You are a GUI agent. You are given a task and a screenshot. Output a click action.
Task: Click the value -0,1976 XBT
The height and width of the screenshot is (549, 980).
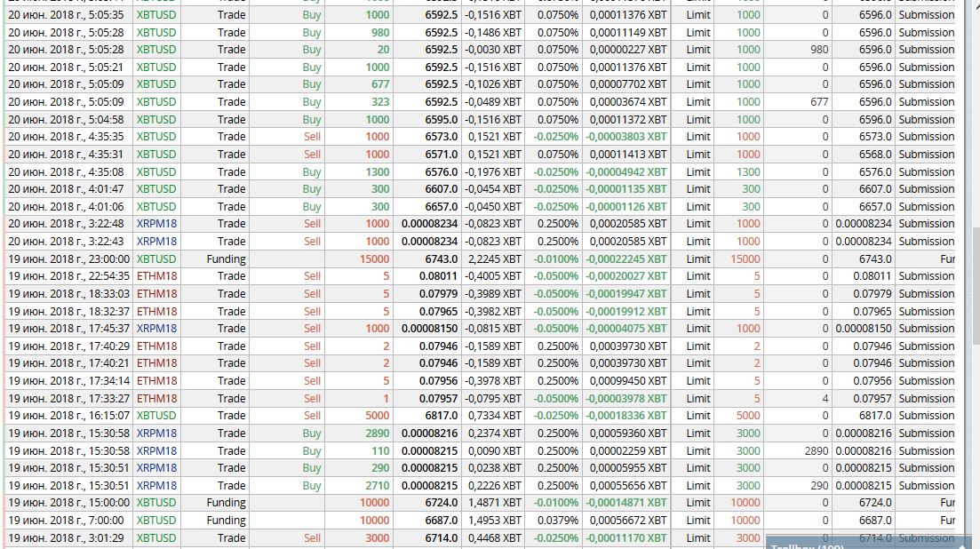pos(493,171)
